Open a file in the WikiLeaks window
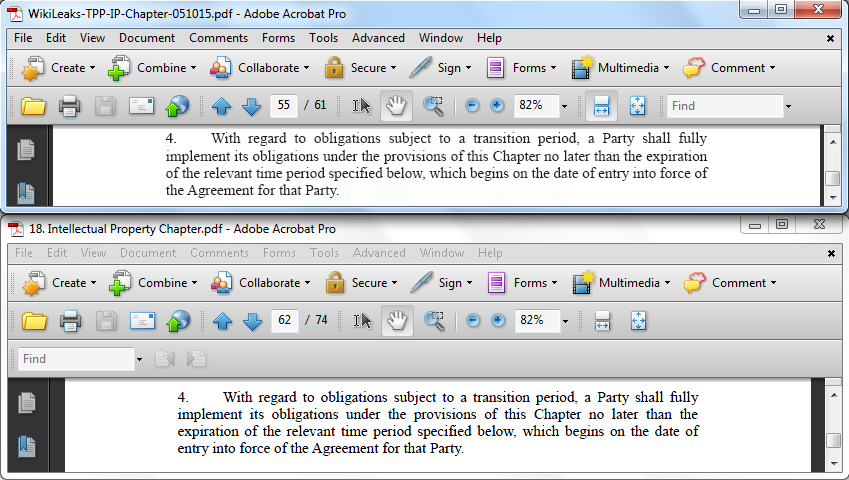This screenshot has height=480, width=849. pos(33,106)
